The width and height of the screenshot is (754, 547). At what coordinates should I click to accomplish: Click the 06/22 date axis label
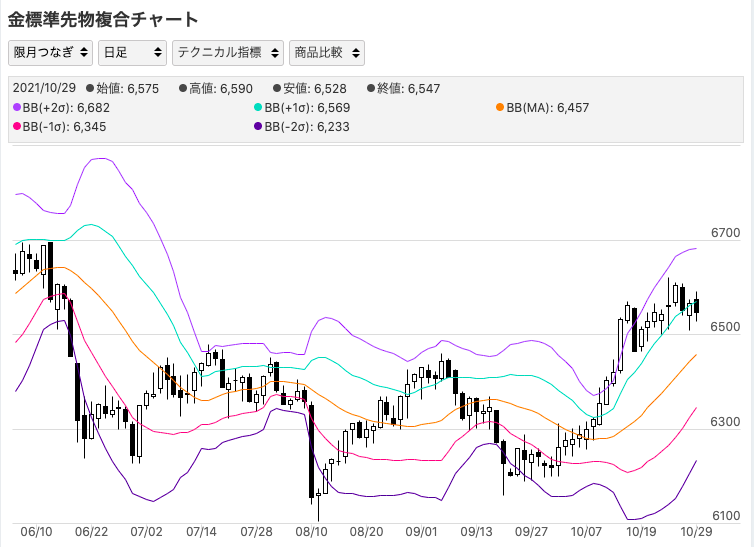coord(91,532)
